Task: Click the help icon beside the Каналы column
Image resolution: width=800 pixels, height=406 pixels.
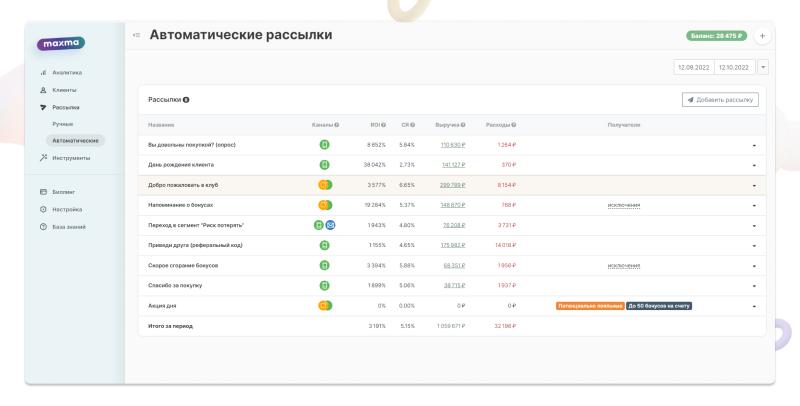Action: 337,124
